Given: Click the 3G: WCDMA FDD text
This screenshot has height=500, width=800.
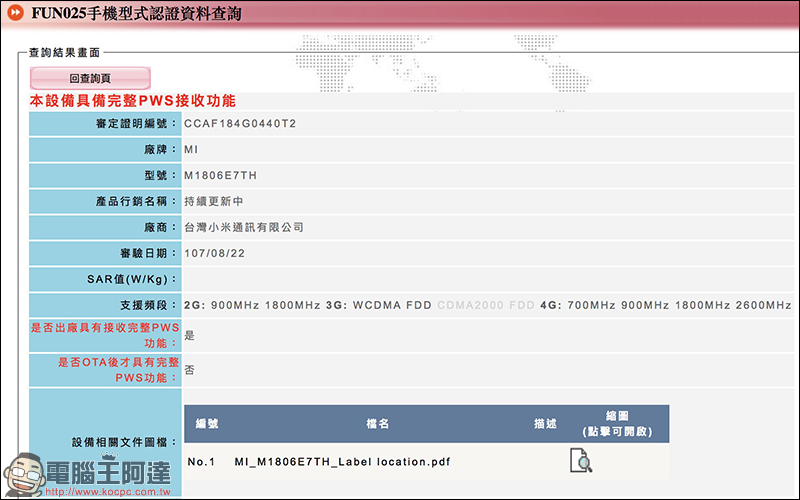Looking at the screenshot, I should (379, 305).
